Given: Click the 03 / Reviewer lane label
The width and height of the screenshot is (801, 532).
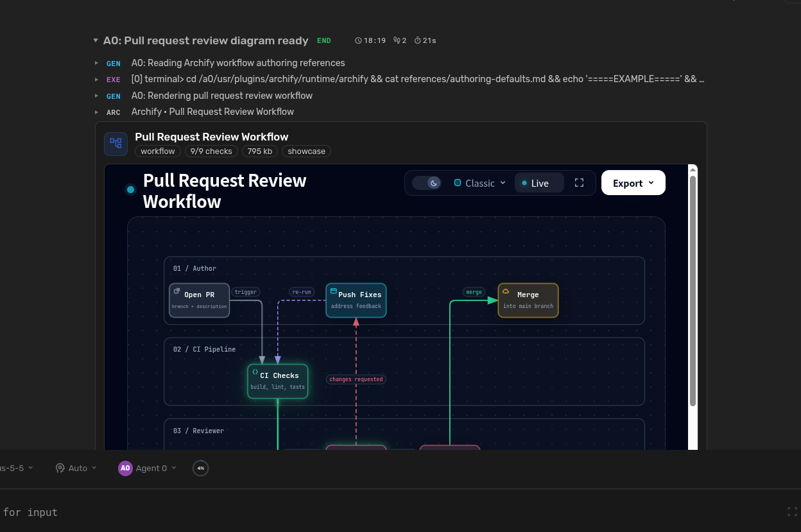Looking at the screenshot, I should [198, 431].
